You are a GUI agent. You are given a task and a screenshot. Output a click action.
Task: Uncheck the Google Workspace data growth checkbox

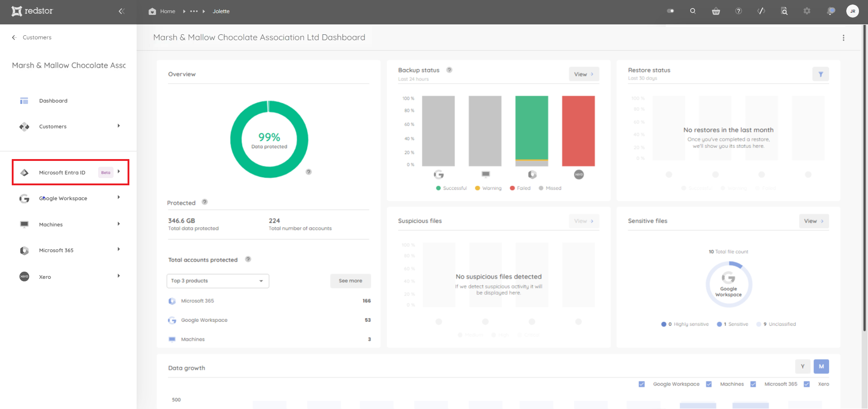(x=641, y=384)
